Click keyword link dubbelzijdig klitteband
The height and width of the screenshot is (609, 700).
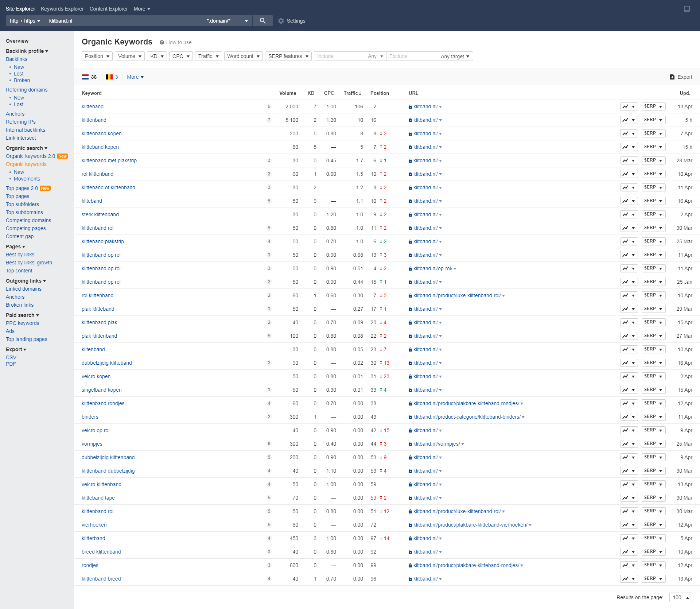[x=107, y=363]
